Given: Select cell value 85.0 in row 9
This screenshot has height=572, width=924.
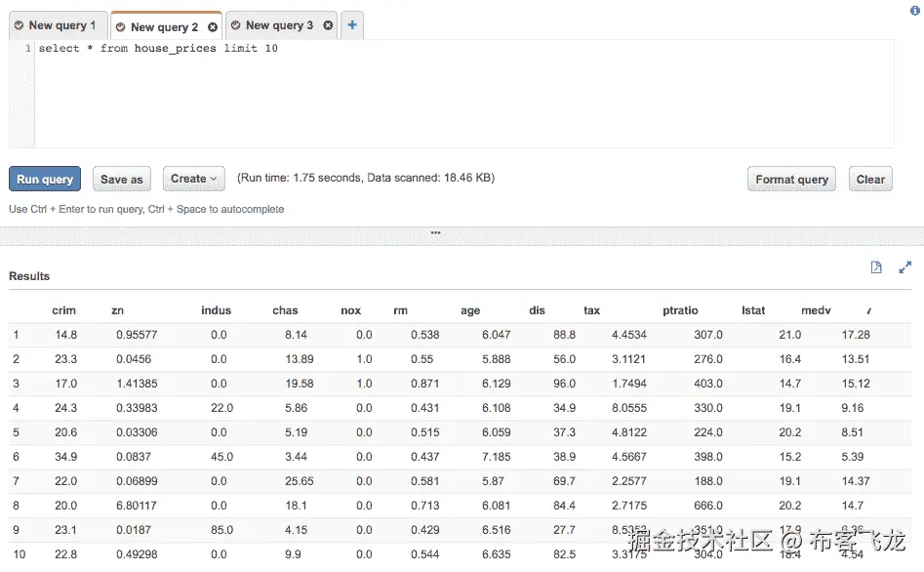Looking at the screenshot, I should pos(222,530).
